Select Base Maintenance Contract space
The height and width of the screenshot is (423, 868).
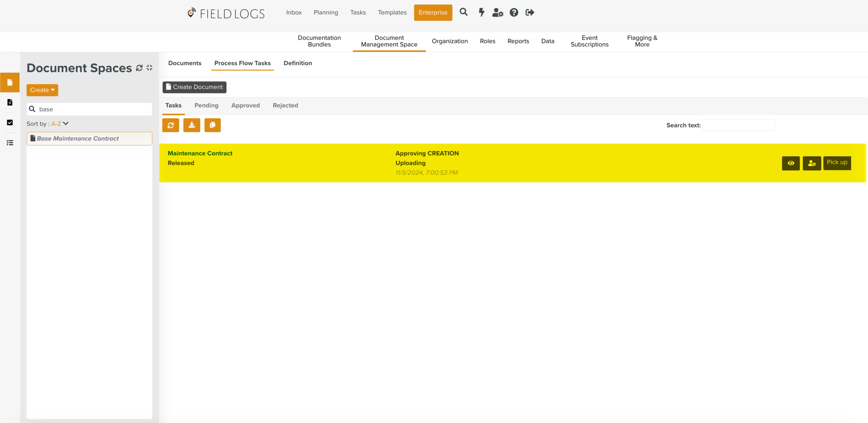coord(89,139)
